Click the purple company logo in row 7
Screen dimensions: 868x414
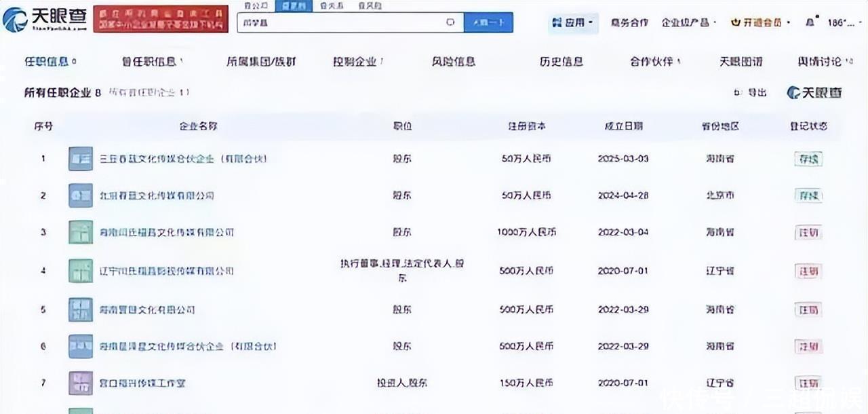[80, 383]
